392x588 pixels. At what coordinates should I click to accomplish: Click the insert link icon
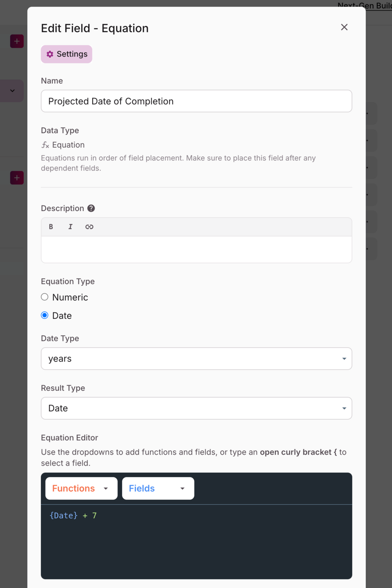[89, 227]
